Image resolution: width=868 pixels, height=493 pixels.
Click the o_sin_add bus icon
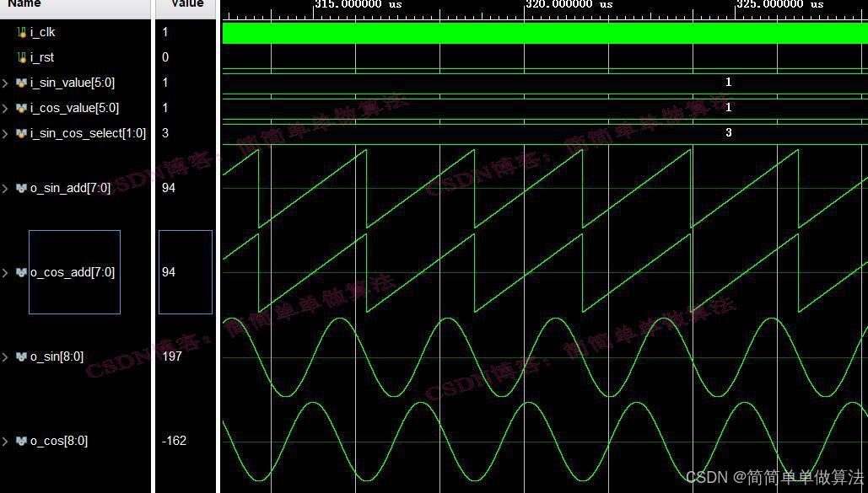(22, 188)
